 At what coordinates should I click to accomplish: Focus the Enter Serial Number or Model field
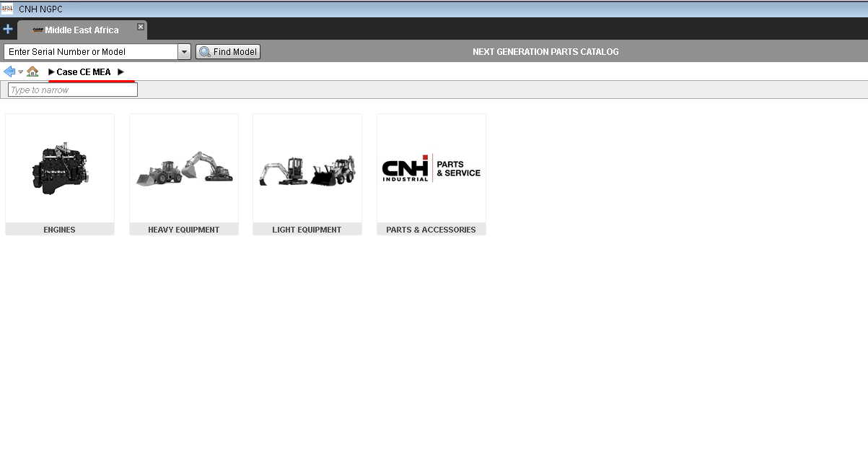(x=91, y=52)
